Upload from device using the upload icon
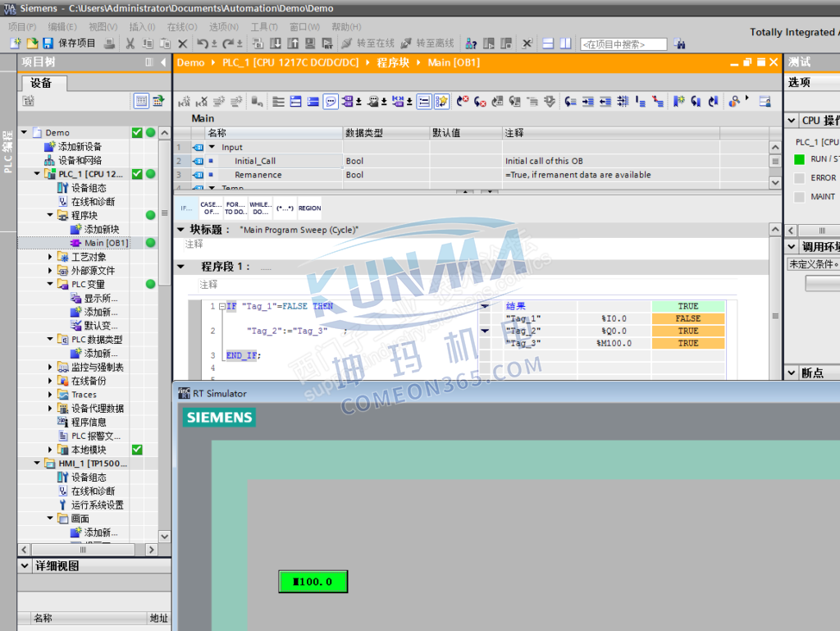 [x=293, y=43]
